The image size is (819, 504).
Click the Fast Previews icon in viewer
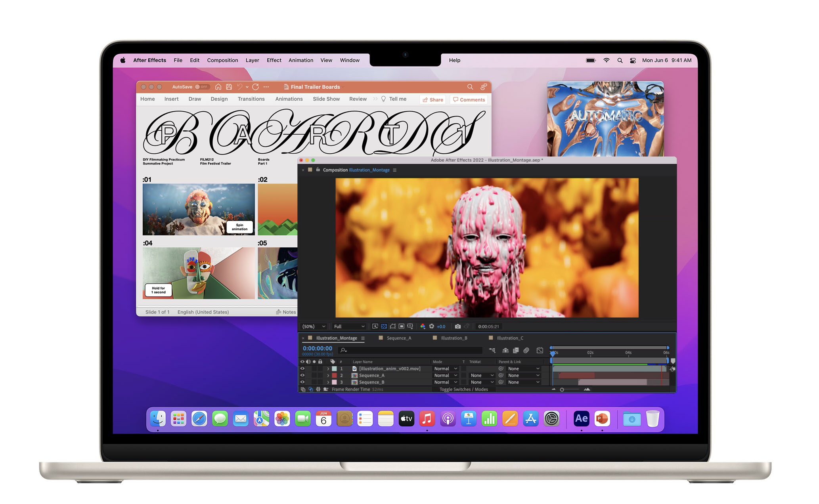pyautogui.click(x=375, y=326)
